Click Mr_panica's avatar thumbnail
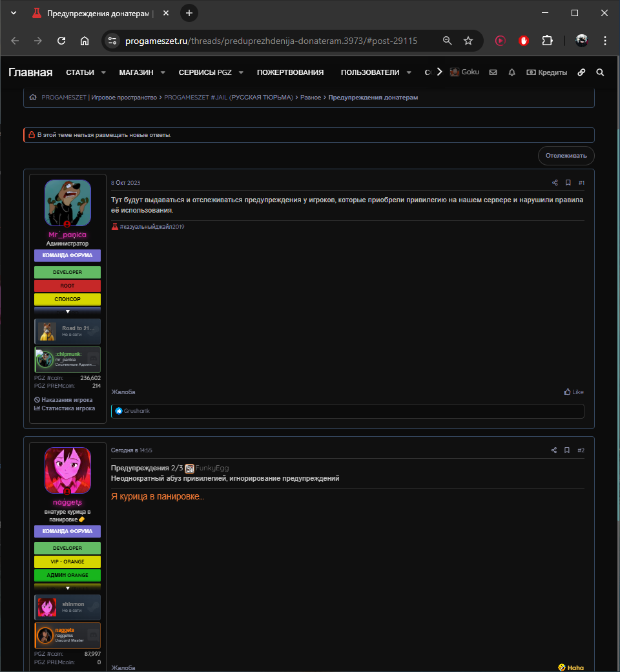Image resolution: width=620 pixels, height=672 pixels. (67, 202)
